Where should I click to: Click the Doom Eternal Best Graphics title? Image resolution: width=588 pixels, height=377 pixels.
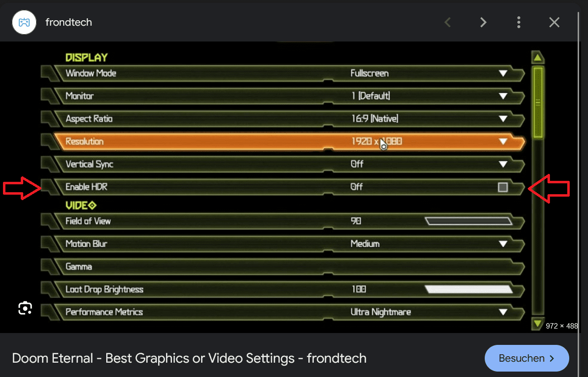tap(189, 358)
